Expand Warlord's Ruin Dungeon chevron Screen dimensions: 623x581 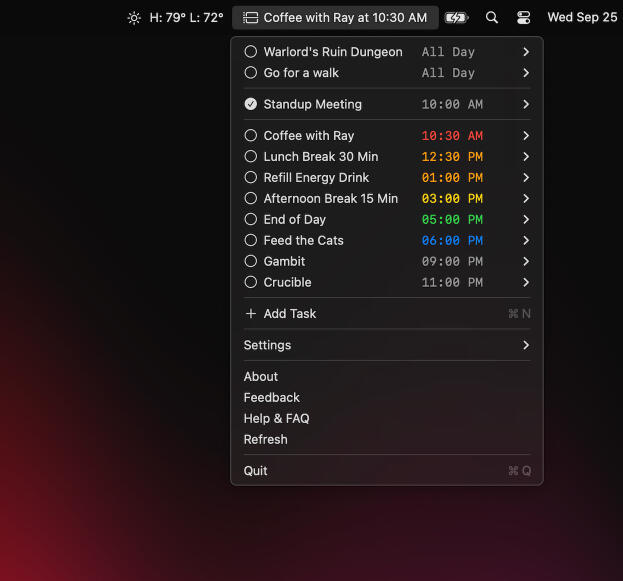point(526,52)
